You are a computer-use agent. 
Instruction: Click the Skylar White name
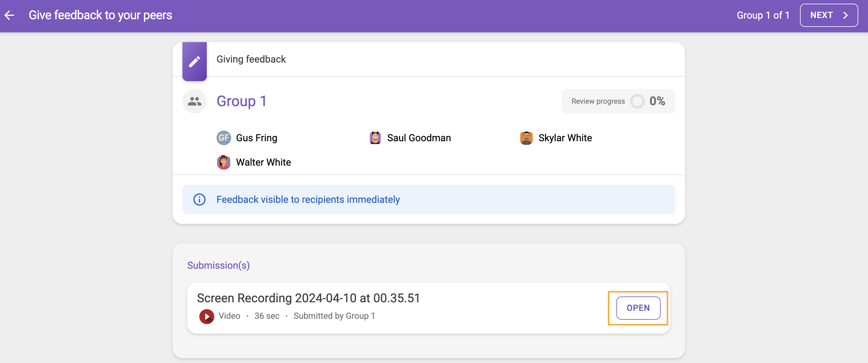click(565, 138)
